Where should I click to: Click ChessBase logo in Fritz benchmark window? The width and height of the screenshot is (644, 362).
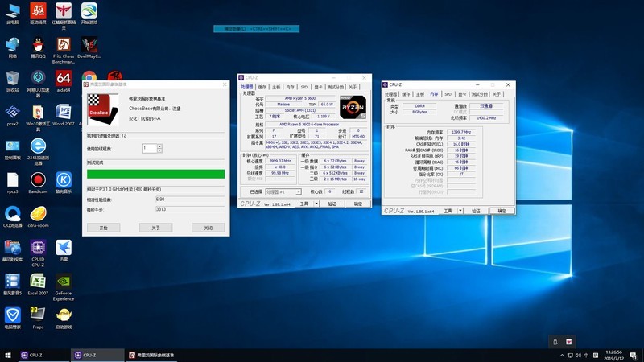pyautogui.click(x=103, y=109)
